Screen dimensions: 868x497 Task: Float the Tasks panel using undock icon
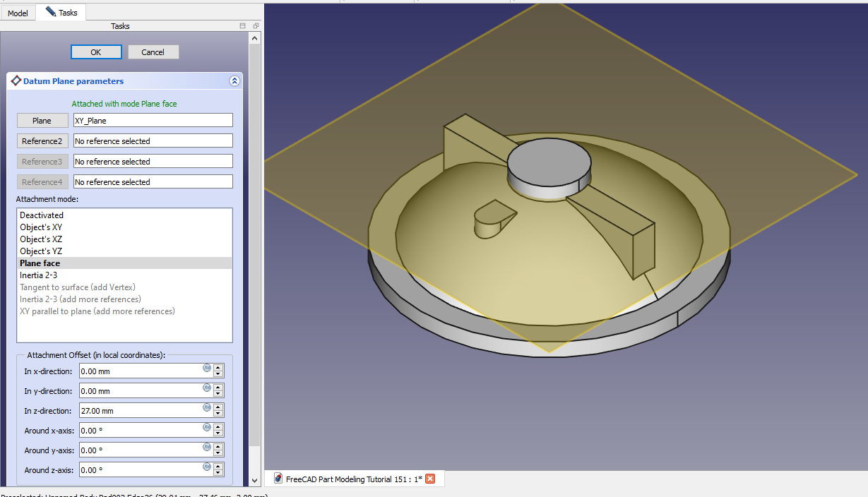coord(255,26)
